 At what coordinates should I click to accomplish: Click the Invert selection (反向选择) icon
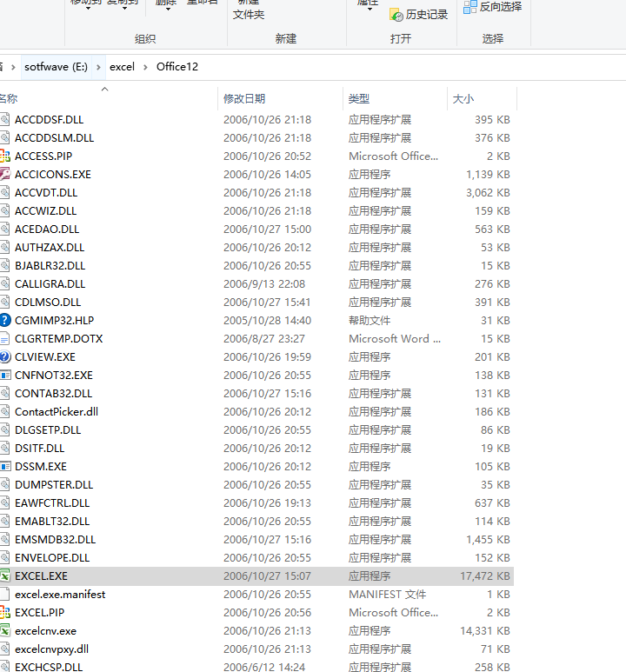click(469, 7)
